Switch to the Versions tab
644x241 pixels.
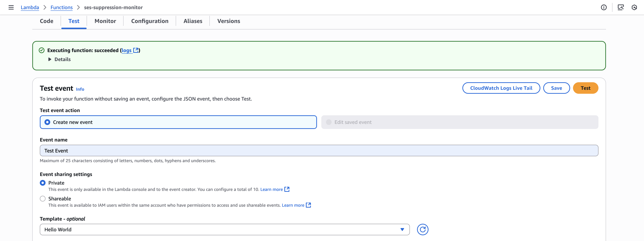[228, 21]
